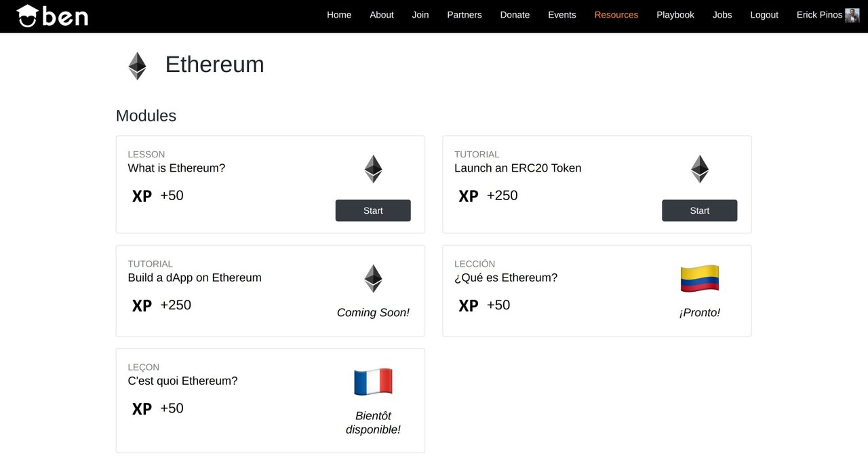
Task: Start the What is Ethereum lesson
Action: [373, 210]
